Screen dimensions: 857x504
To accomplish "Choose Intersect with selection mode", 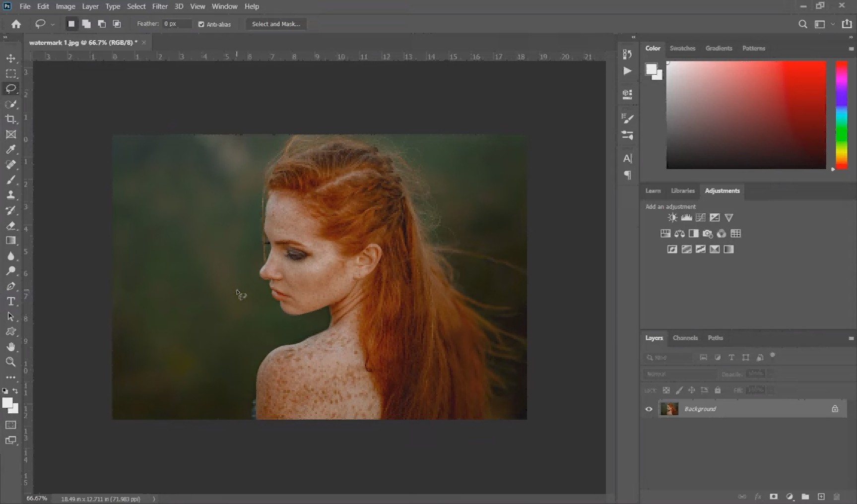I will coord(117,24).
